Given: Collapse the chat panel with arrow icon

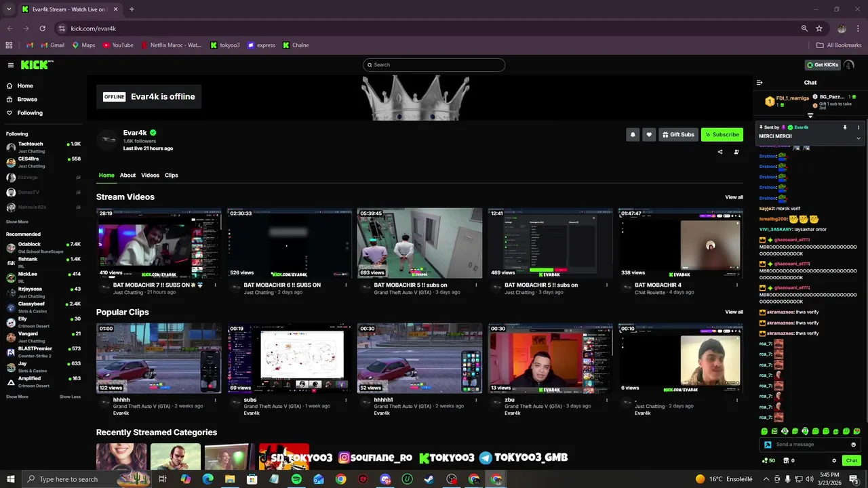Looking at the screenshot, I should click(759, 83).
